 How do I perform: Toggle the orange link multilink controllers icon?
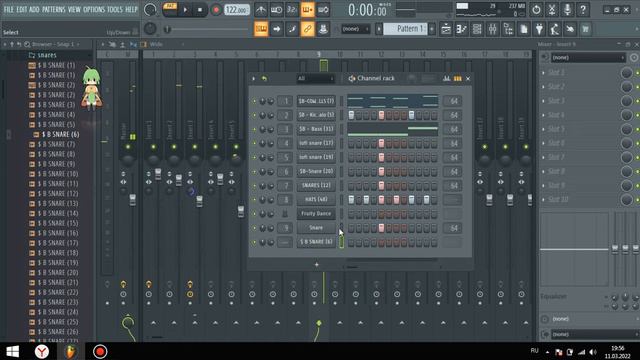[307, 29]
